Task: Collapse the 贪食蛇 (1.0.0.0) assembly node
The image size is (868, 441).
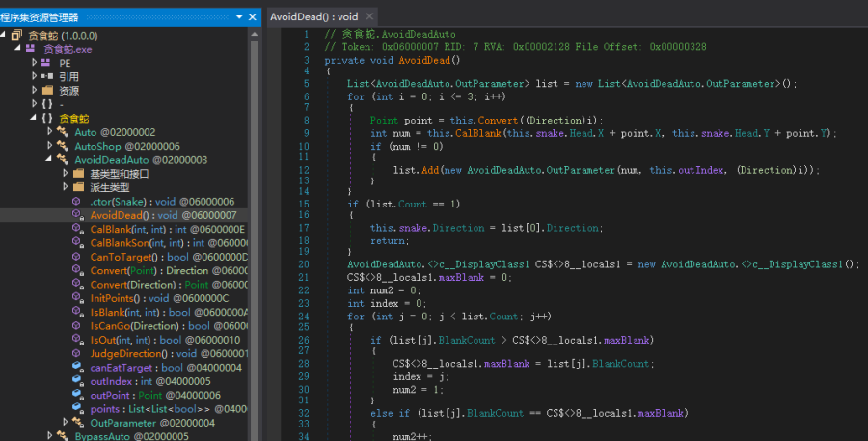Action: [3, 35]
